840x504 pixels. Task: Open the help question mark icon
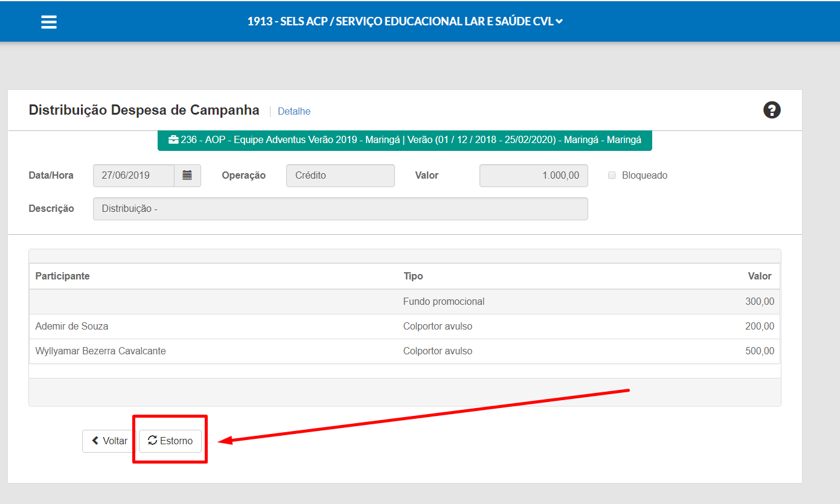(772, 110)
